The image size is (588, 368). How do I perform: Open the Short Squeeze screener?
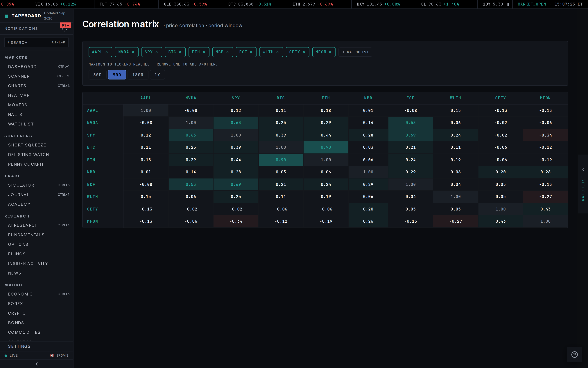click(x=37, y=145)
